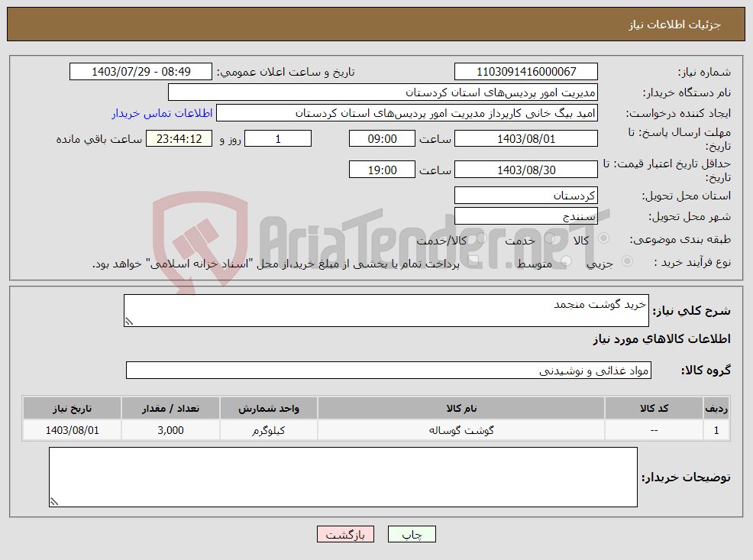Click the چاپ print button
The height and width of the screenshot is (560, 753).
pyautogui.click(x=412, y=534)
